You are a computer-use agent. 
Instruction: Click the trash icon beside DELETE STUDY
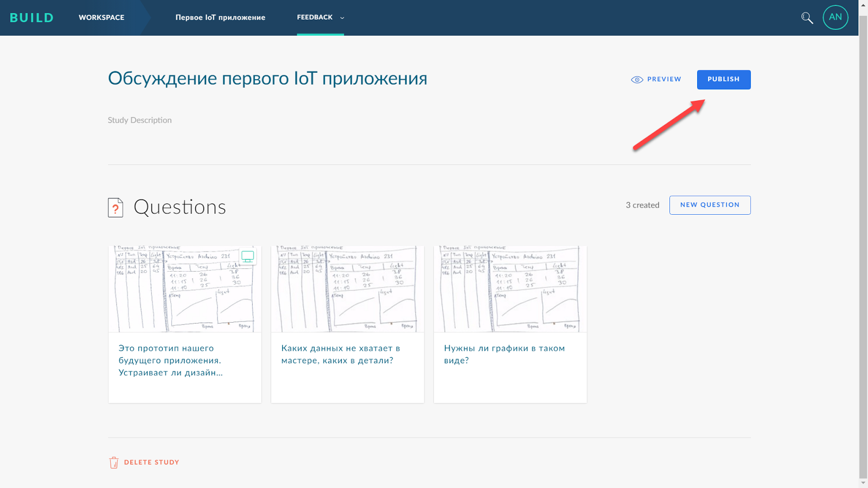point(113,462)
